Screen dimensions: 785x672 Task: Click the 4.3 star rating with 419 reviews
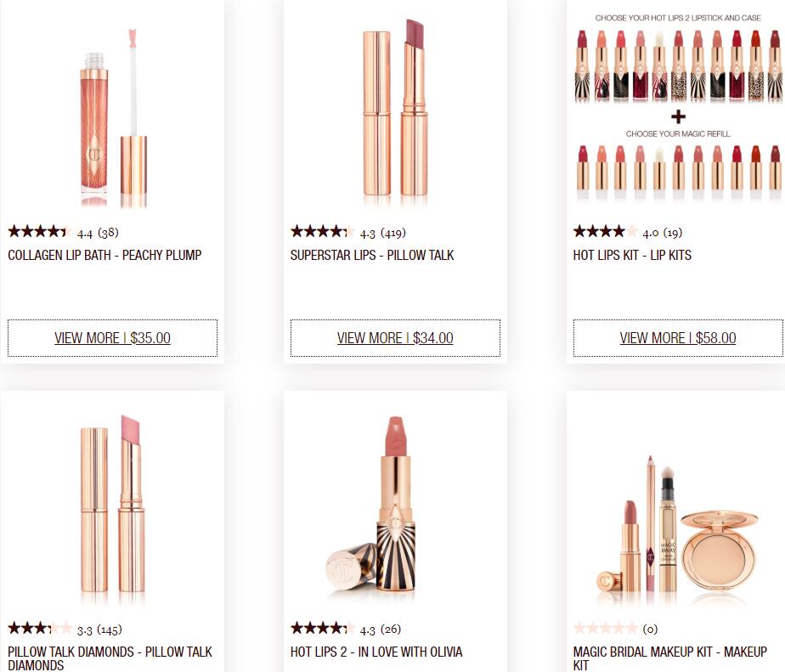tap(348, 232)
